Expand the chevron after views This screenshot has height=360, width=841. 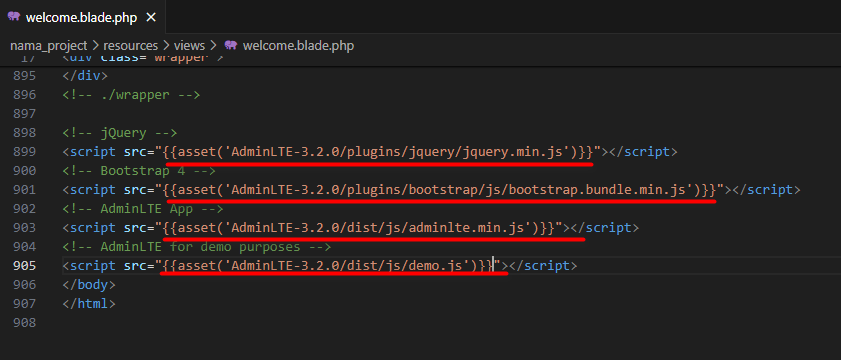(213, 46)
